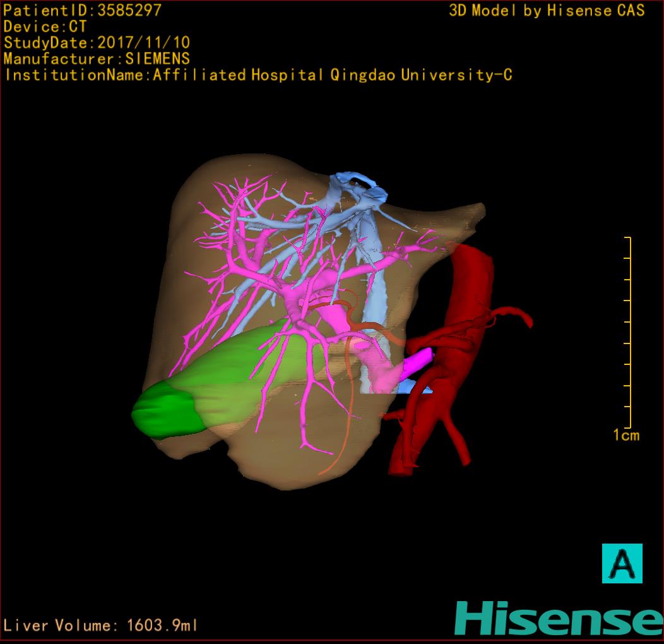Screen dimensions: 664x644
Task: Click the Liver Volume 1603.9ml readout
Action: (x=101, y=626)
